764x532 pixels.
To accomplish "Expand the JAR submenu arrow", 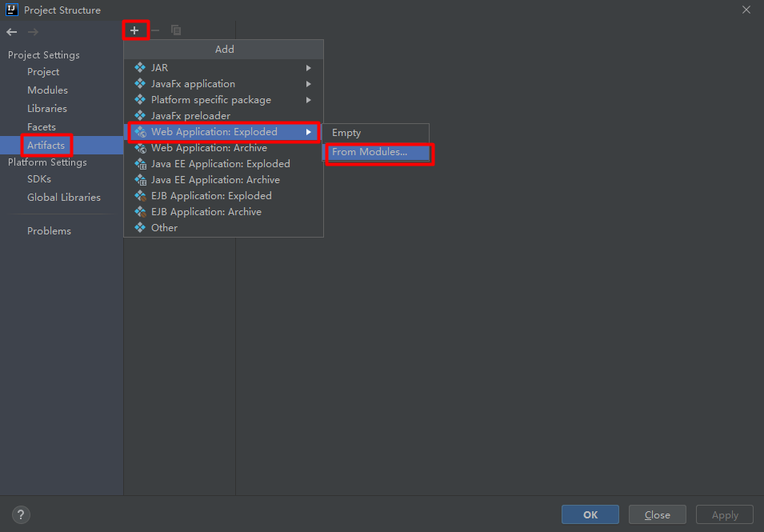I will [x=309, y=68].
